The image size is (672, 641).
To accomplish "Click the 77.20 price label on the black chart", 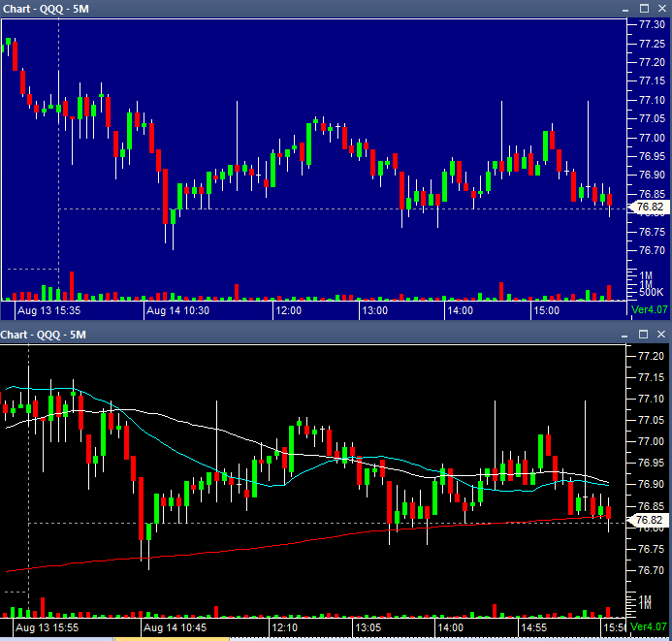I will tap(651, 357).
